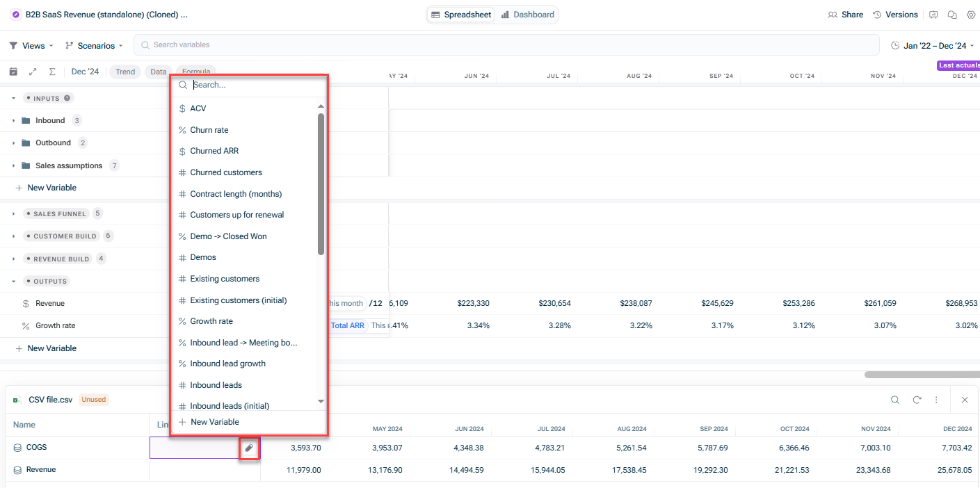Click the percent icon beside Growth rate output

[x=26, y=325]
